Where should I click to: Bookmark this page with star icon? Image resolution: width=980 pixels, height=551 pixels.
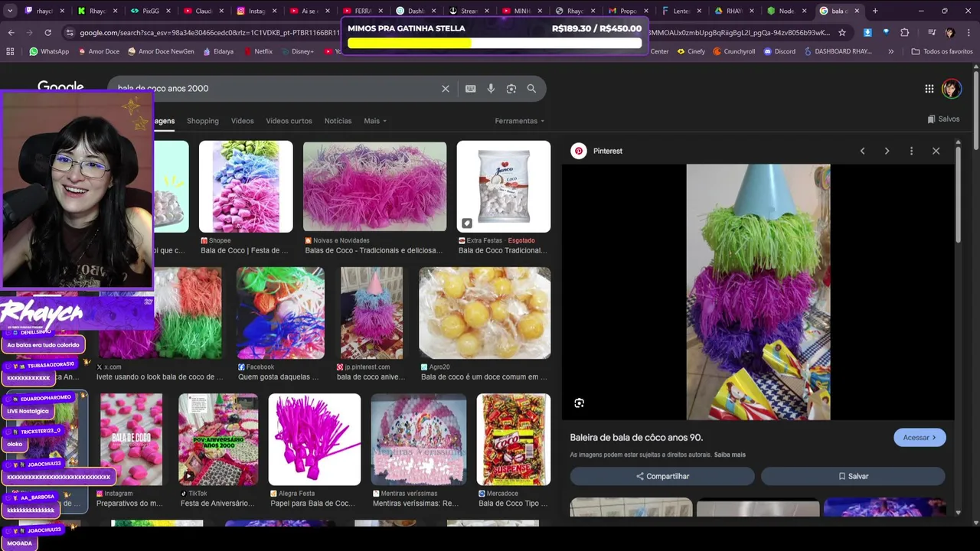point(842,33)
